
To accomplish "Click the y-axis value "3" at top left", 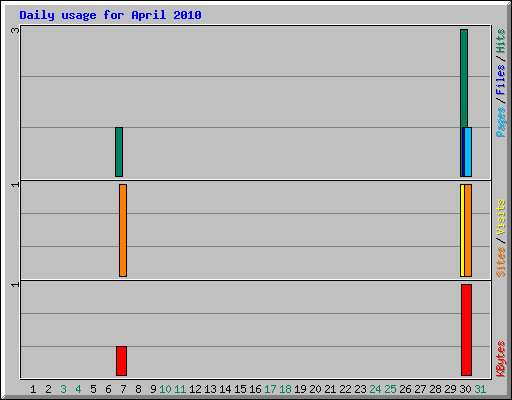I will click(15, 30).
